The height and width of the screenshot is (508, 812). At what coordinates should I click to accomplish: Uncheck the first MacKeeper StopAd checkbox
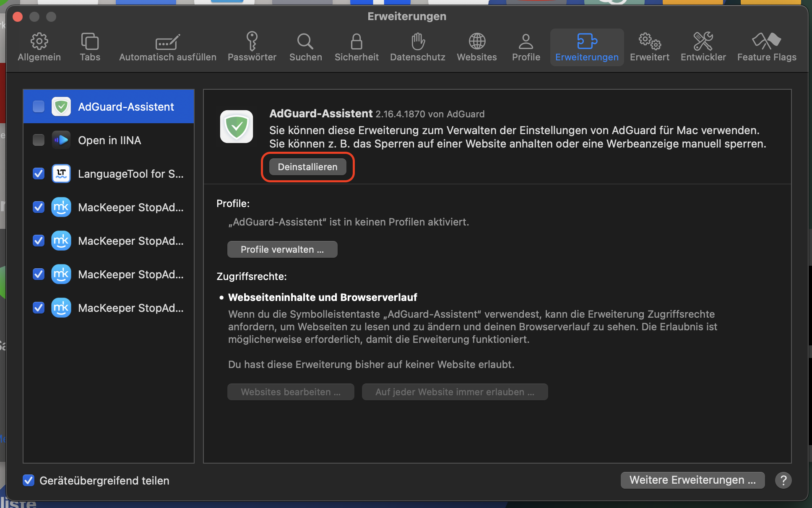(39, 207)
